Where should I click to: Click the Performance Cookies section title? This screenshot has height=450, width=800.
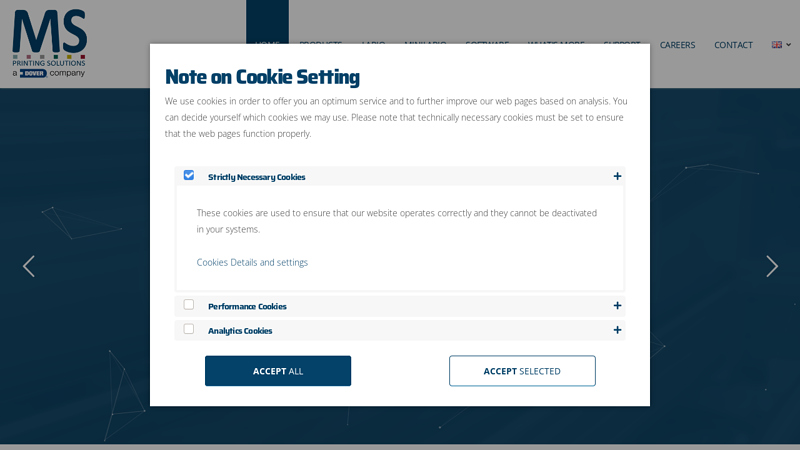coord(247,306)
